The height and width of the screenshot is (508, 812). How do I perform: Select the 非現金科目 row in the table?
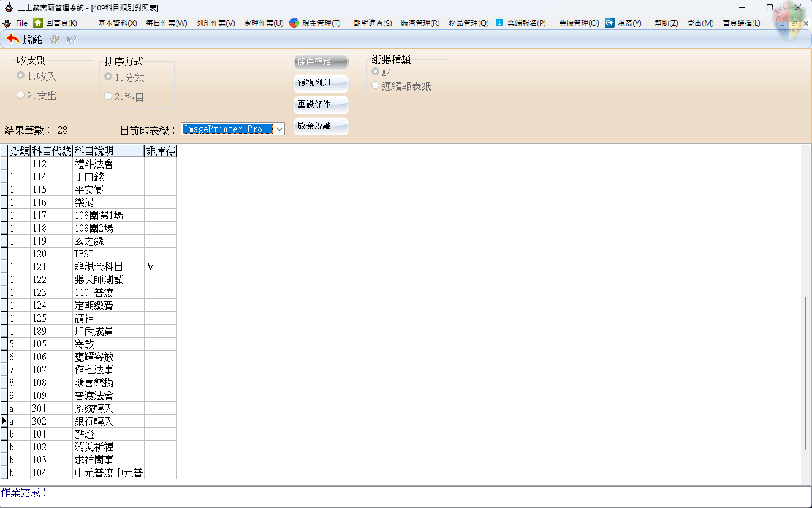98,267
